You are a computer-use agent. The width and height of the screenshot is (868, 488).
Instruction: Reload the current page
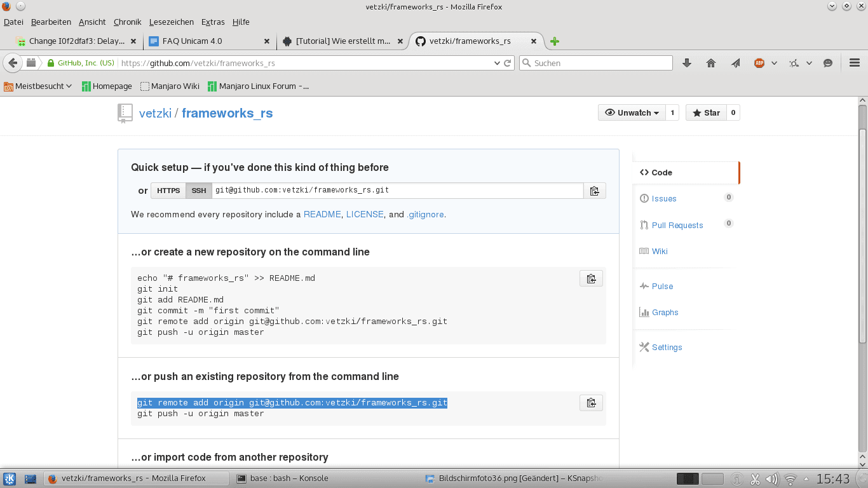[x=508, y=63]
